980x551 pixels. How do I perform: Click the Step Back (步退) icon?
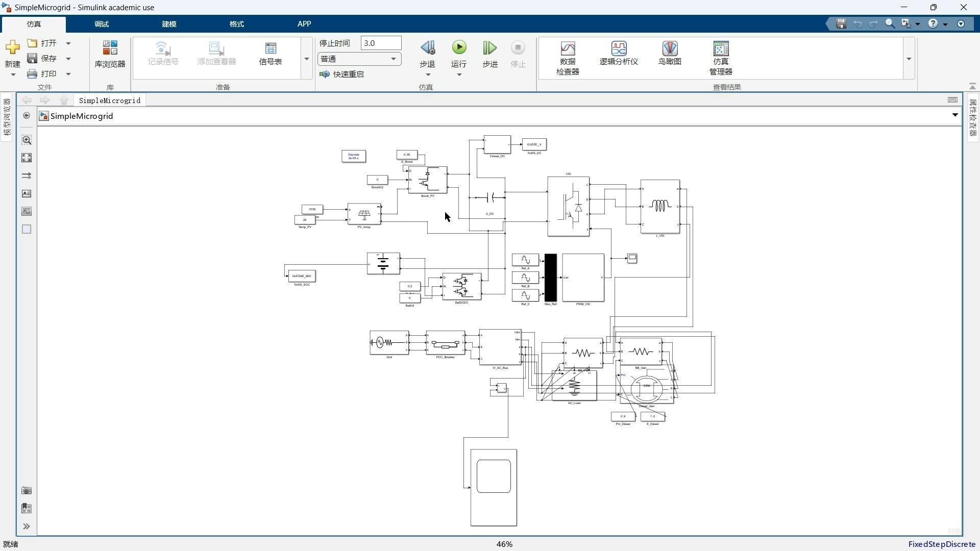coord(427,48)
